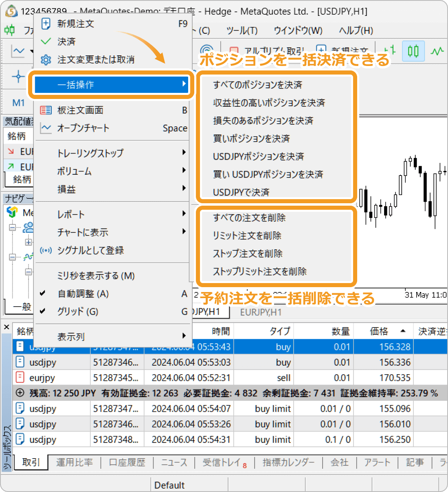Select the candlestick chart toolbar icon
The width and height of the screenshot is (448, 492).
click(x=413, y=51)
